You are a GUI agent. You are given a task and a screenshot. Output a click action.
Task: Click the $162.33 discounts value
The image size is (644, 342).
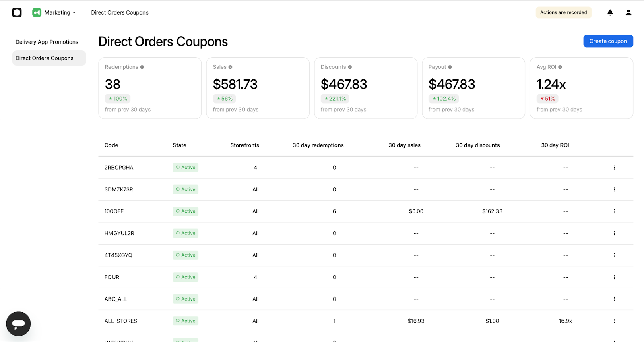492,211
